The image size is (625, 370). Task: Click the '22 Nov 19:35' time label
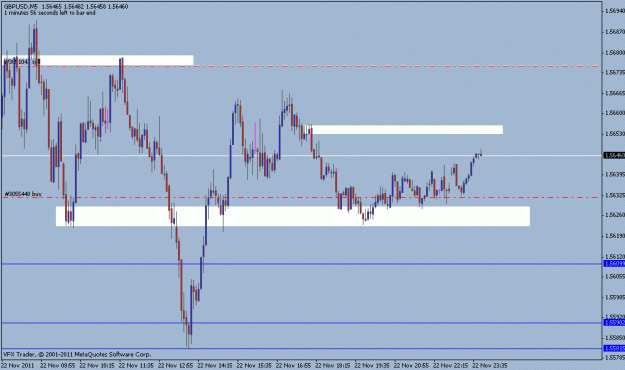[372, 365]
